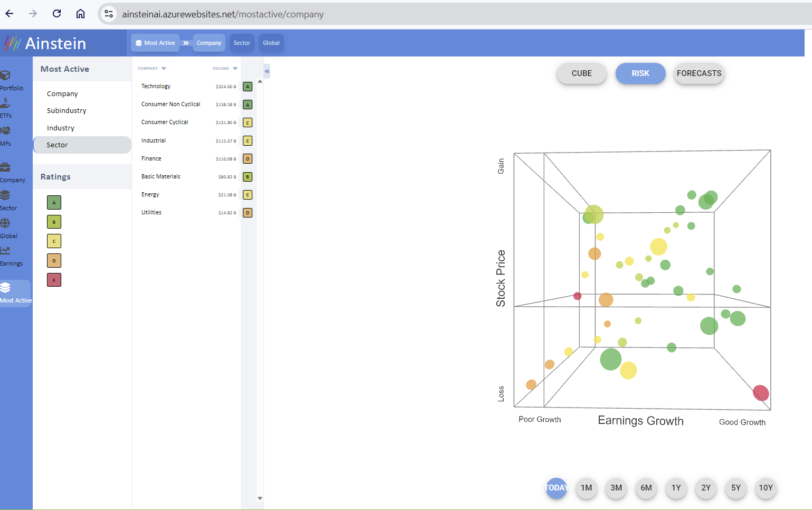Toggle the F rating filter
The height and width of the screenshot is (510, 812).
[54, 280]
